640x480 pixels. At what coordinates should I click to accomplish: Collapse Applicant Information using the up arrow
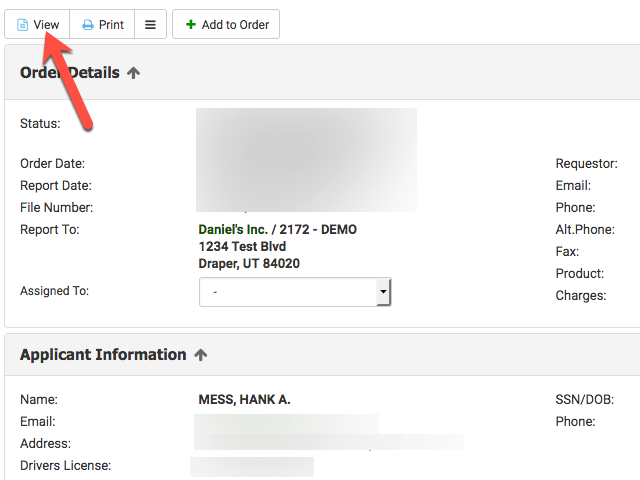coord(200,355)
